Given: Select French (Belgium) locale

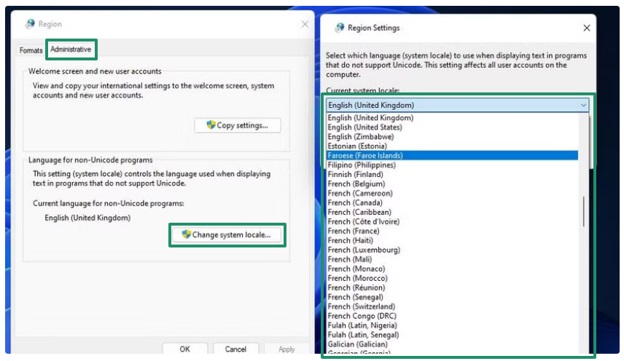Looking at the screenshot, I should 452,184.
